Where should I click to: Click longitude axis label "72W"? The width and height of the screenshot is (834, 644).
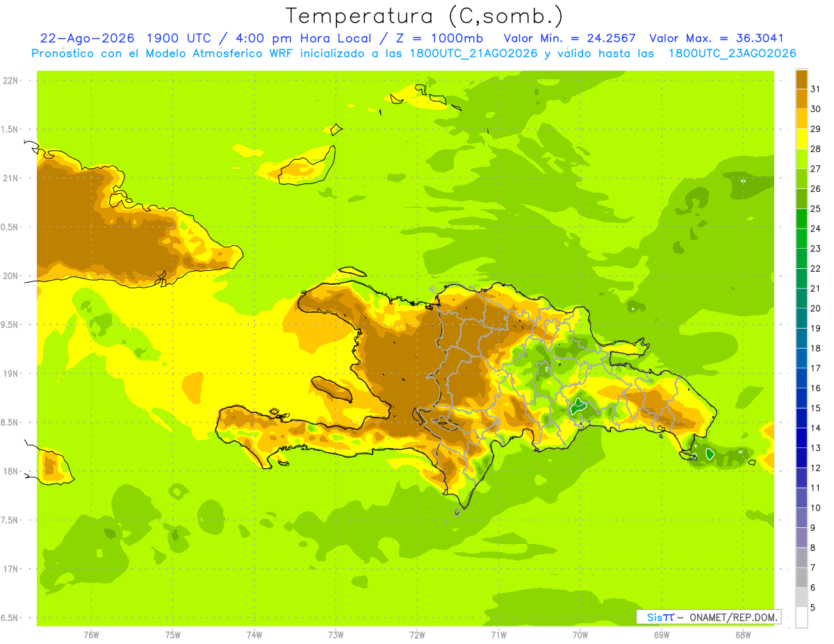pyautogui.click(x=417, y=635)
